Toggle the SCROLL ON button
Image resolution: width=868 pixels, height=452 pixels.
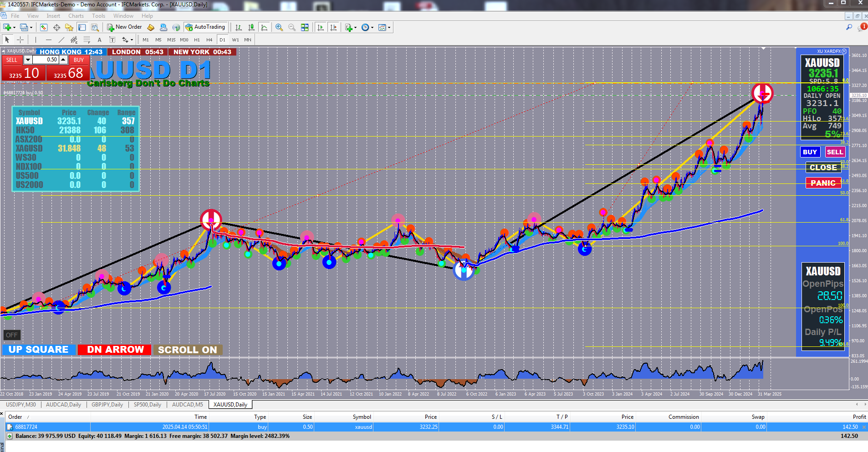[188, 350]
